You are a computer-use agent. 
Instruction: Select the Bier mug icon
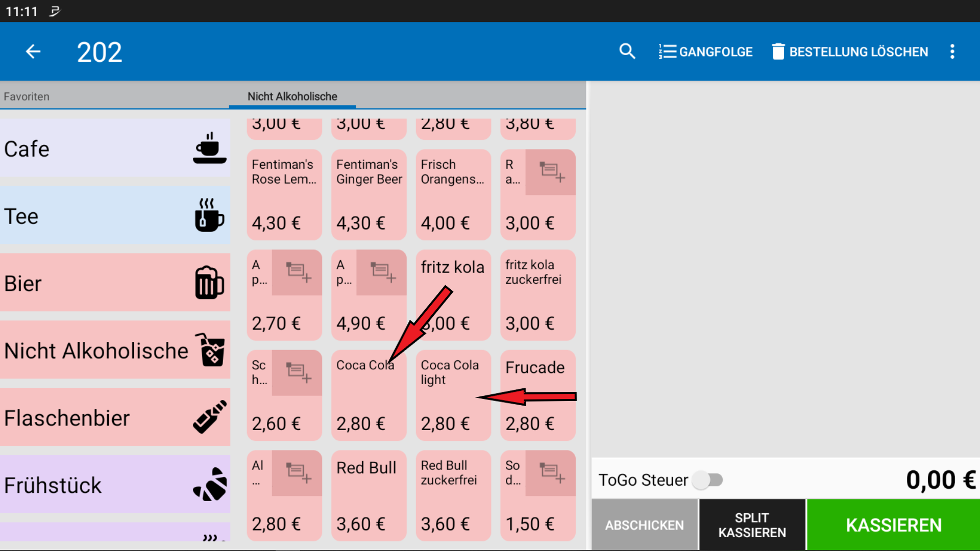pyautogui.click(x=209, y=283)
